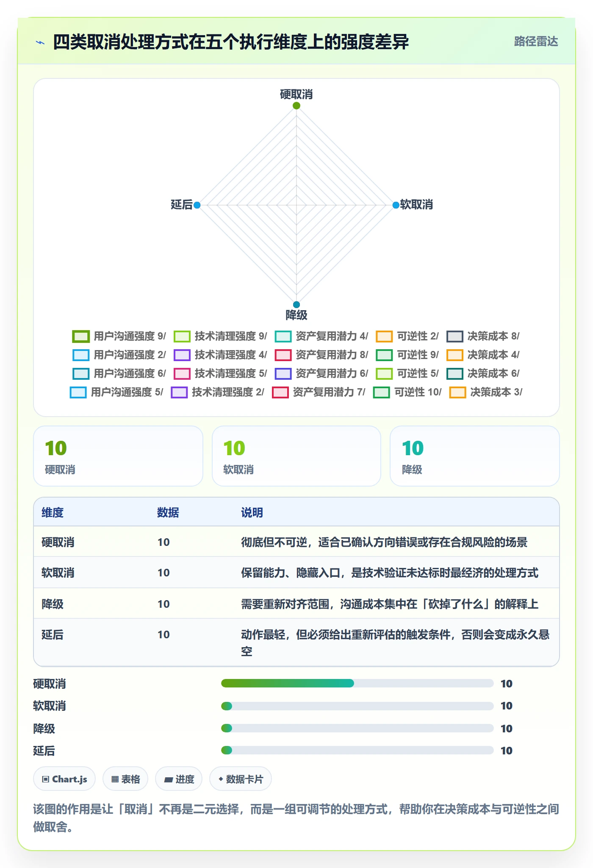Click the 硬取消 progress bar

(357, 683)
